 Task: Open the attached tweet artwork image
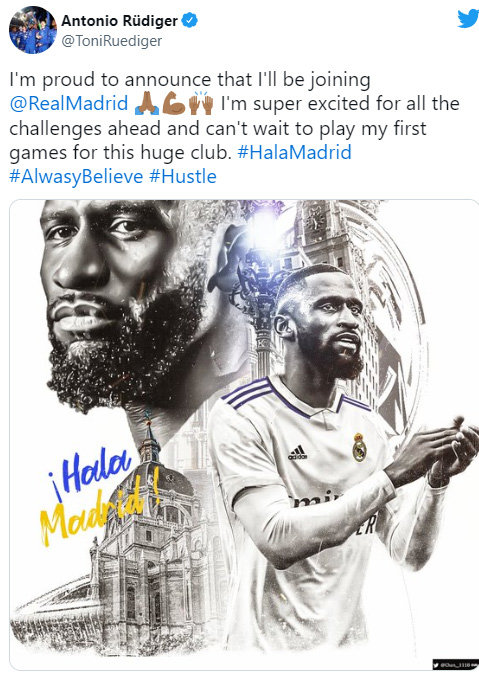[243, 435]
